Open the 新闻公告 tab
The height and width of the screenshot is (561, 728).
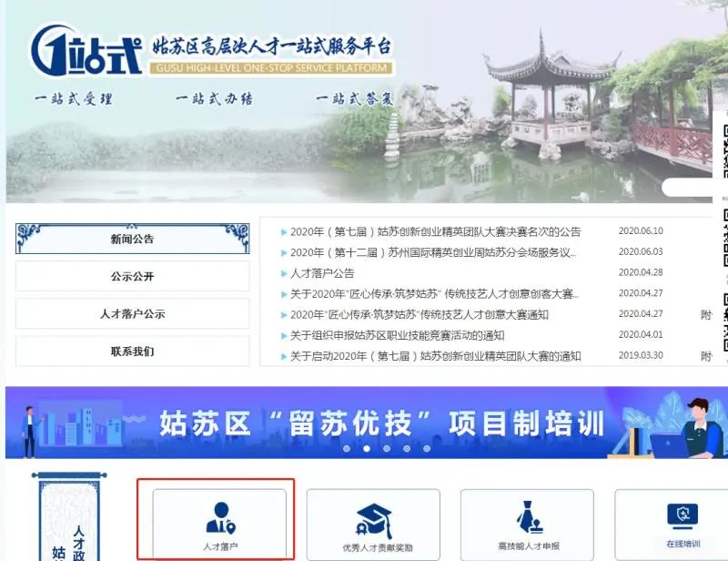tap(132, 239)
